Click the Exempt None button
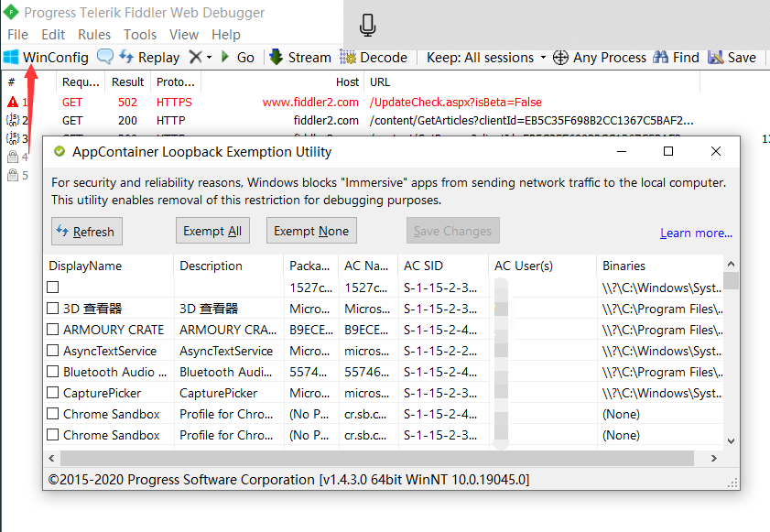Image resolution: width=770 pixels, height=532 pixels. [311, 231]
